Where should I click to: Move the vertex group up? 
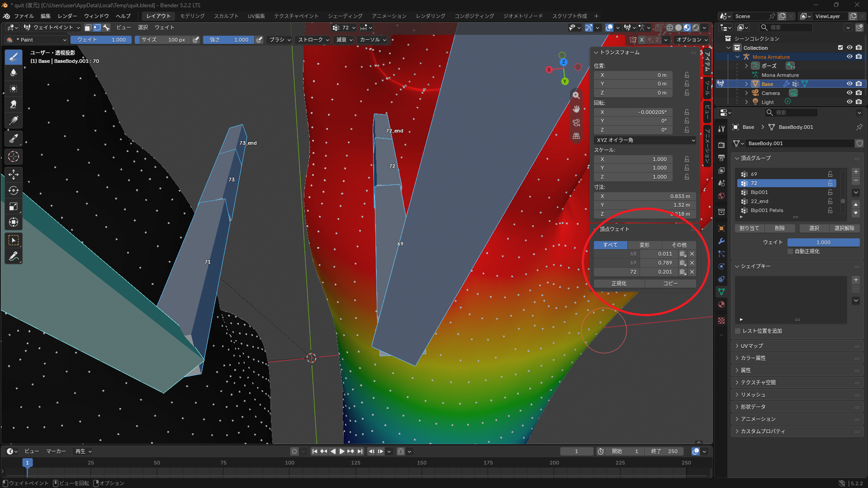click(856, 205)
